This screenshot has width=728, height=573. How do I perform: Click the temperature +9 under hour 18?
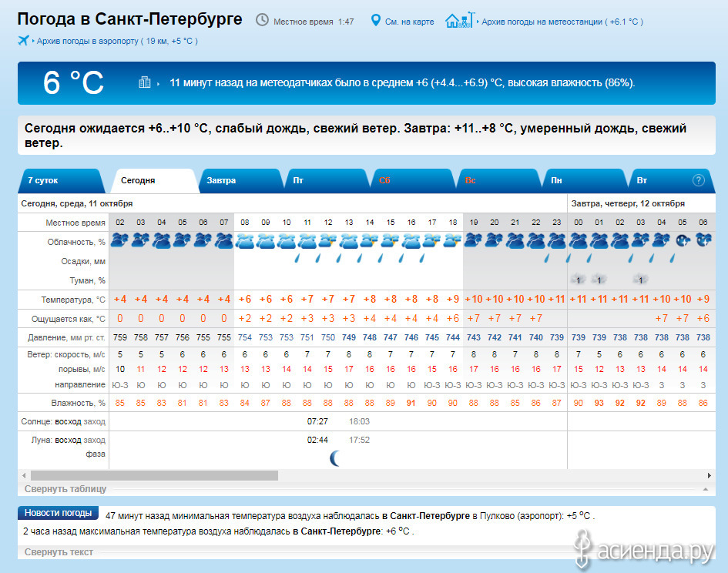tap(453, 299)
